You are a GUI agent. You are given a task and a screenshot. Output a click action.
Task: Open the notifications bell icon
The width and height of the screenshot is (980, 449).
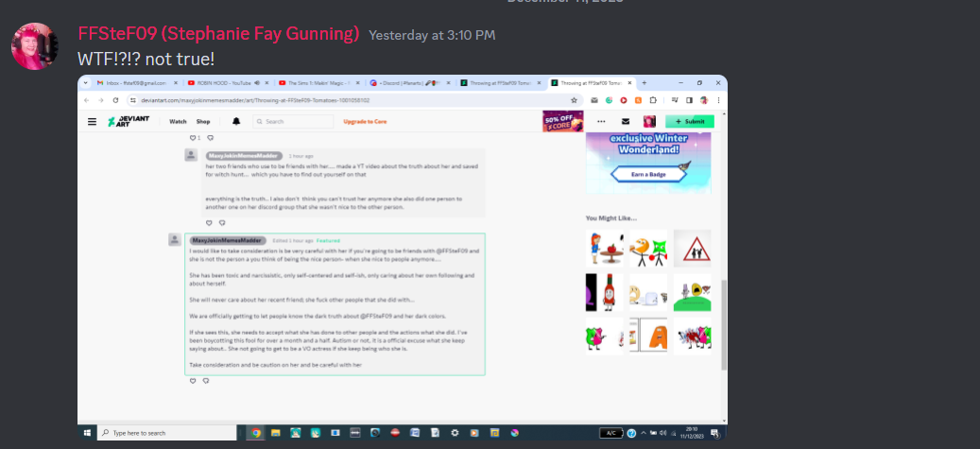click(236, 121)
